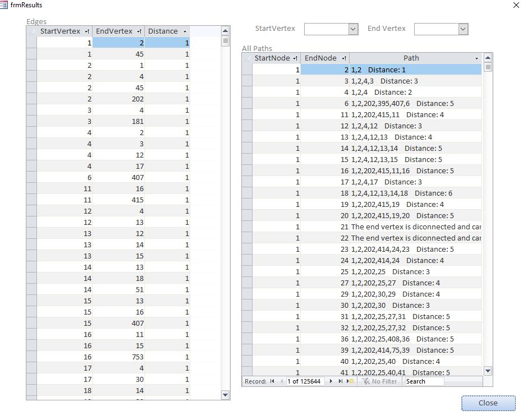The image size is (523, 420).
Task: Click EndNode cell with value 36
Action: click(325, 339)
